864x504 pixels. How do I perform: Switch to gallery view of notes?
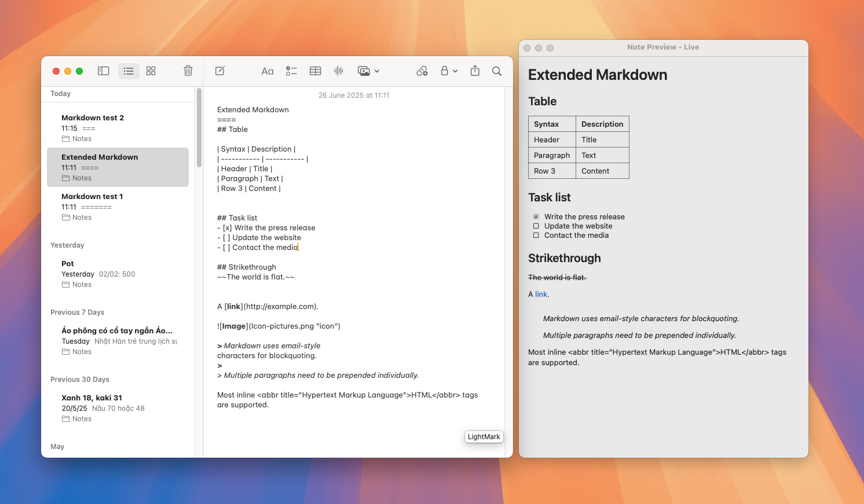pyautogui.click(x=151, y=71)
